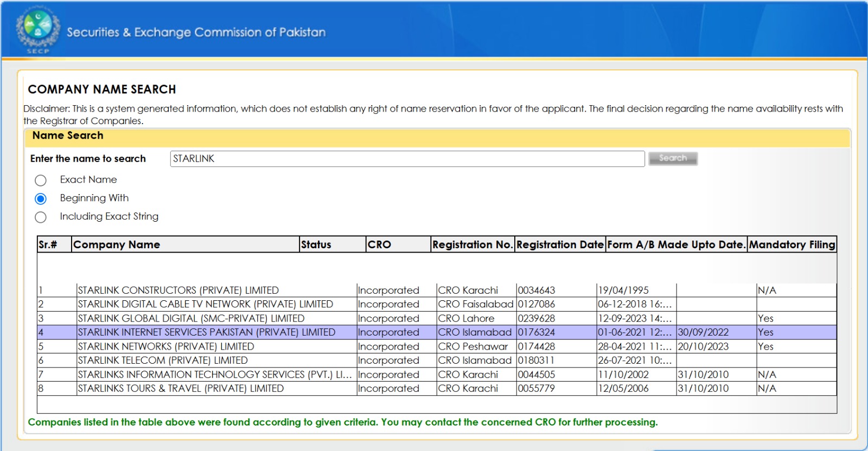Click registration date 19/04/1995
Screen dimensions: 868x451
623,291
